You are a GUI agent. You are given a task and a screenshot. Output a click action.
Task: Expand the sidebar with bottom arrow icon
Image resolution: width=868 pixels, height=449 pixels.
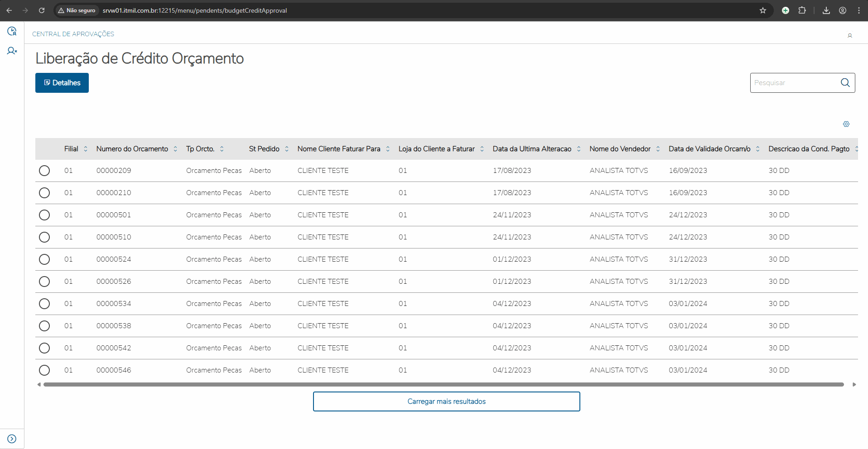click(12, 439)
